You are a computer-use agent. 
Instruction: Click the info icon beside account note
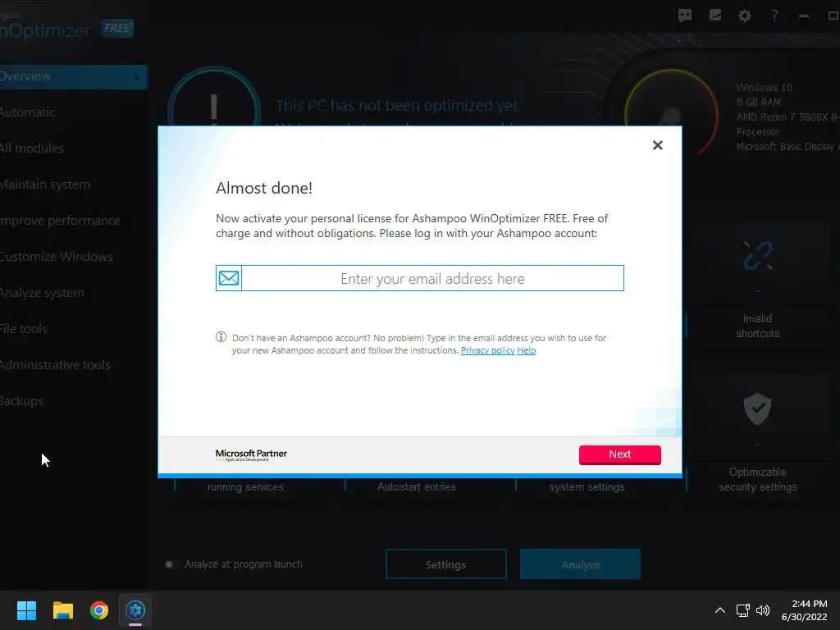coord(221,337)
